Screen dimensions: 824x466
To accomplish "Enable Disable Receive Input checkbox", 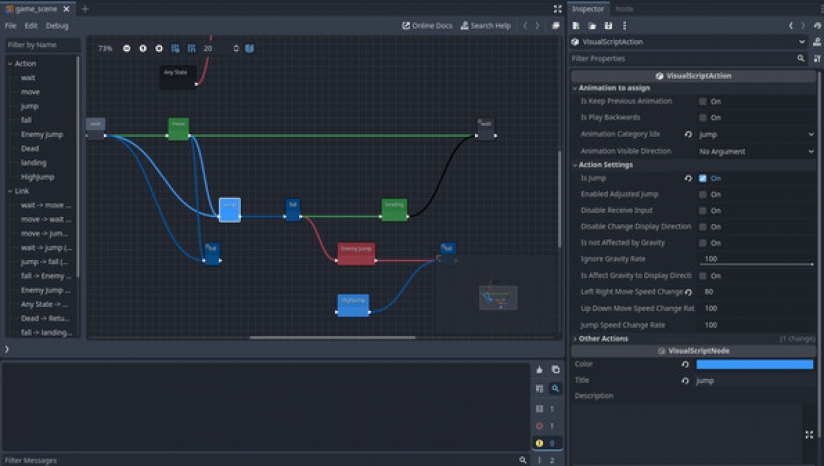I will [703, 210].
